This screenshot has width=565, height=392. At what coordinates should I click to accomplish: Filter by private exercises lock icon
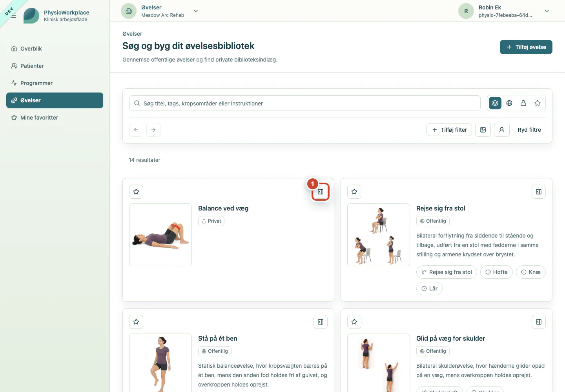pos(523,103)
